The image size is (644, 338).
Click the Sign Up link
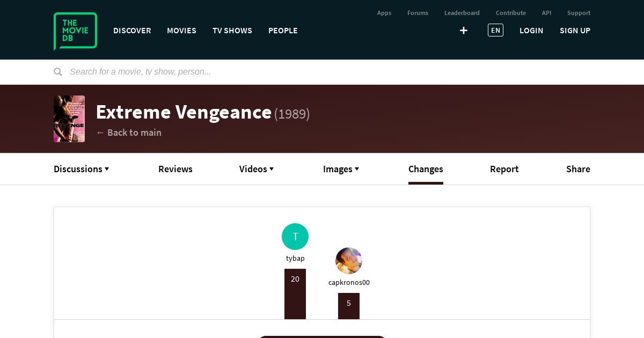(x=575, y=31)
